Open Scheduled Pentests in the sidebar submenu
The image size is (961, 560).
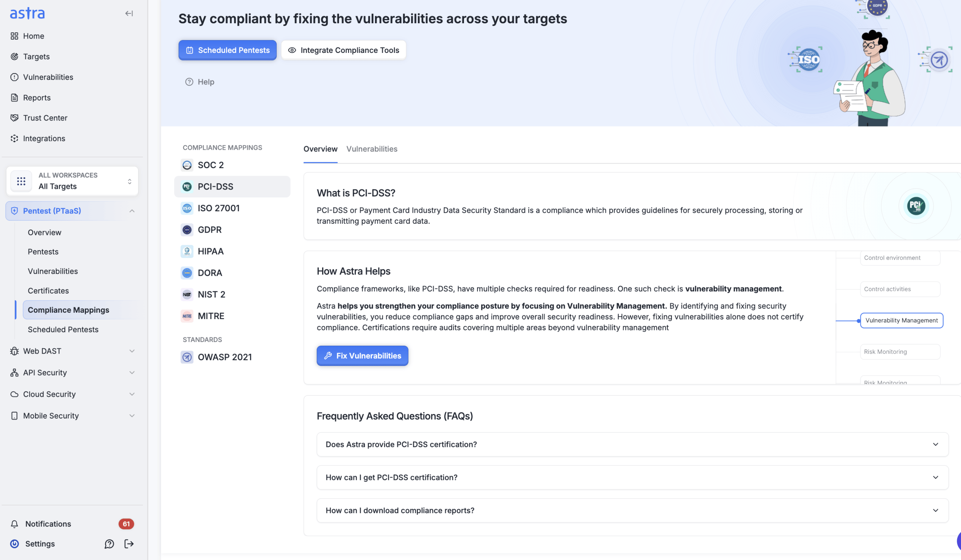[63, 330]
